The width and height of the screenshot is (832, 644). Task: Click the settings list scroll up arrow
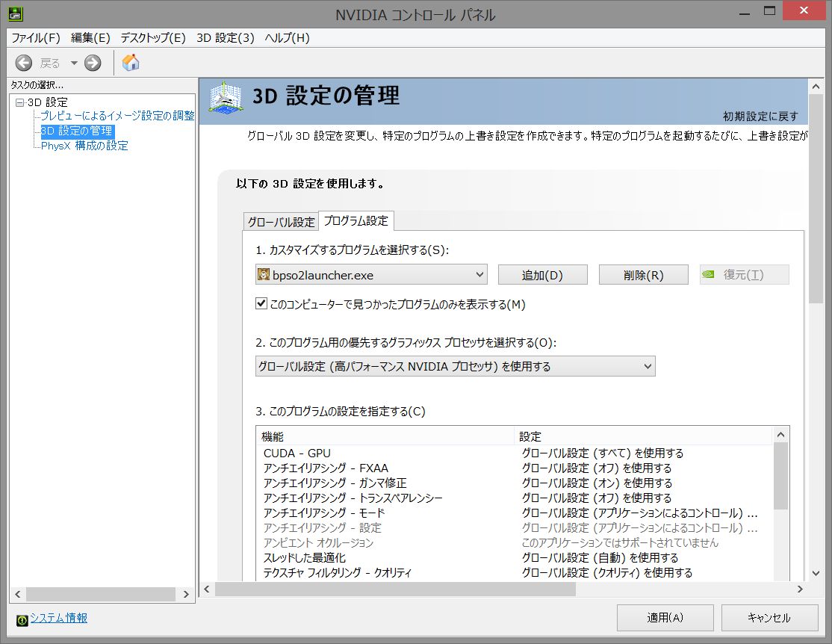780,435
